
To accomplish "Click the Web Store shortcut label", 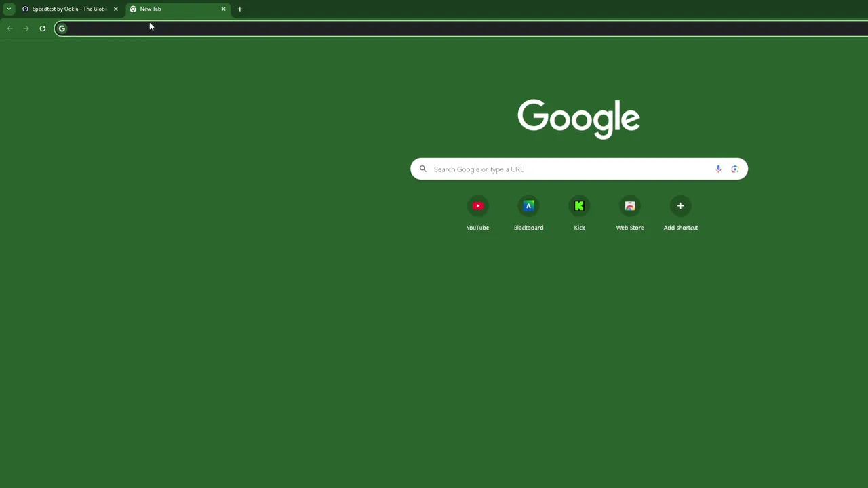I will click(x=630, y=228).
